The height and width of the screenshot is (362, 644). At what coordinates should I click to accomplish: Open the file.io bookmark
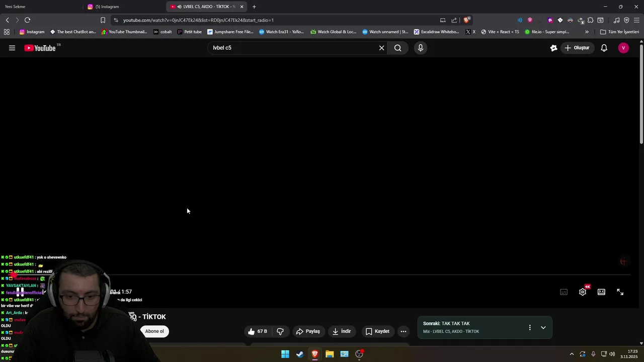[x=547, y=32]
